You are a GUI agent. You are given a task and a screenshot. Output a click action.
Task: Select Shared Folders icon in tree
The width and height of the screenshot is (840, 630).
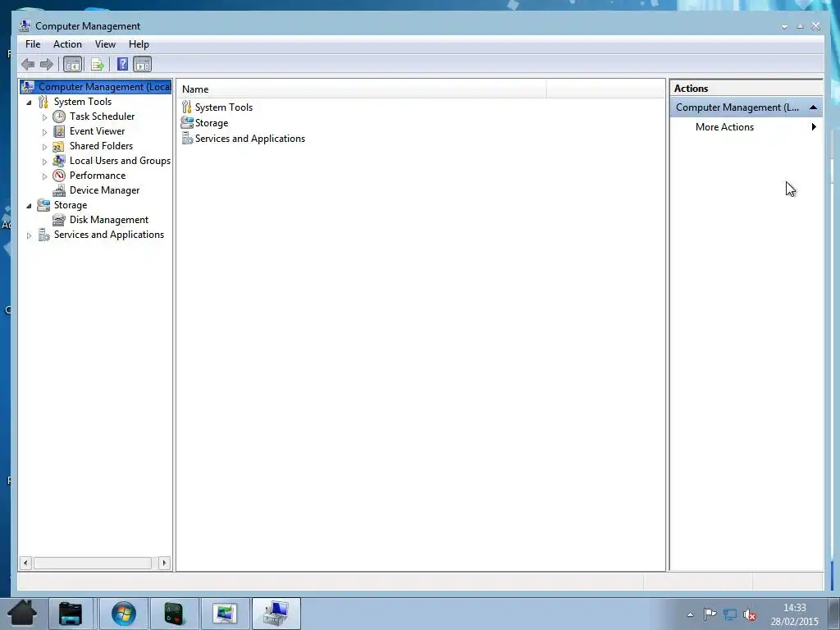coord(58,146)
